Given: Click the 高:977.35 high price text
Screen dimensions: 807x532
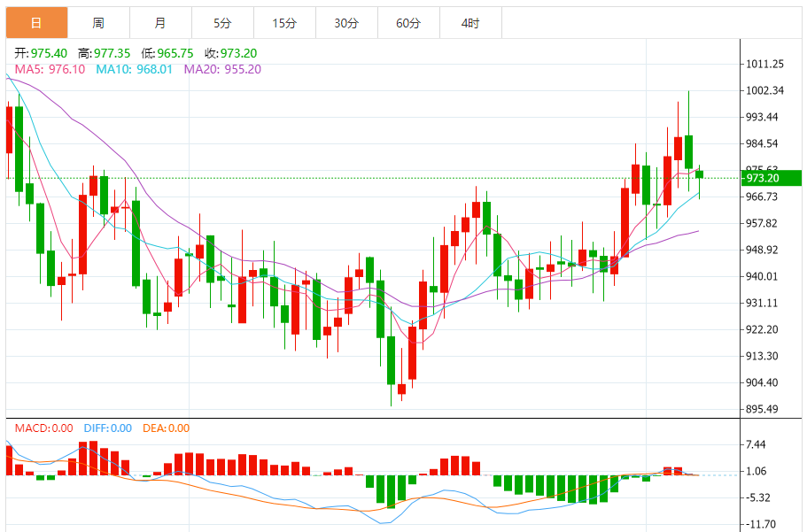Looking at the screenshot, I should (104, 53).
